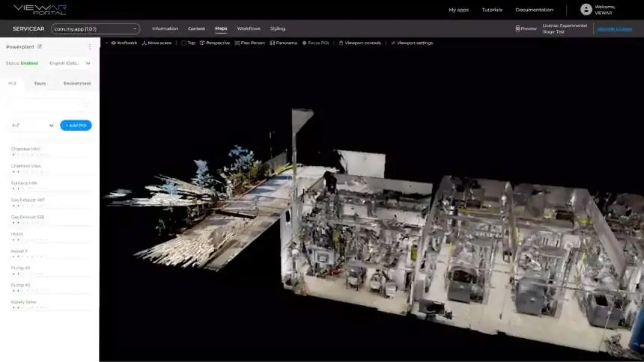Click the Add POI button
This screenshot has height=362, width=644.
[x=76, y=125]
